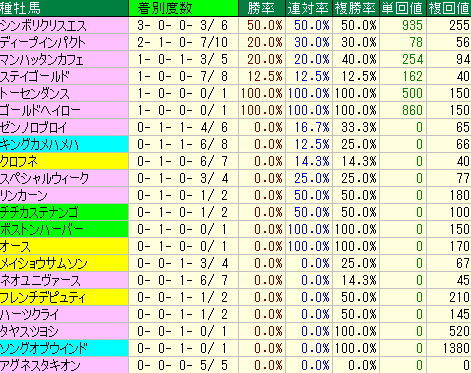This screenshot has width=471, height=373.
Task: Click キングカメハメハ record 0-1-1-6/8
Action: [182, 144]
